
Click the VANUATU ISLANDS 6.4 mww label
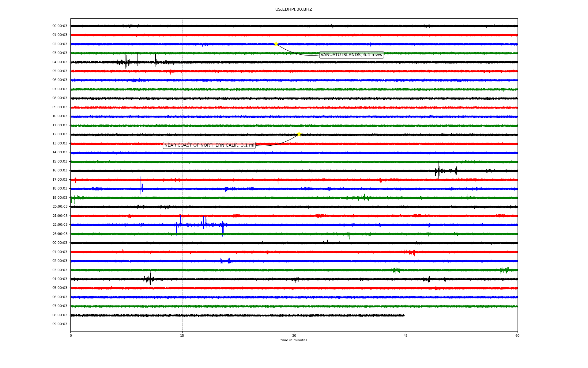click(x=351, y=55)
